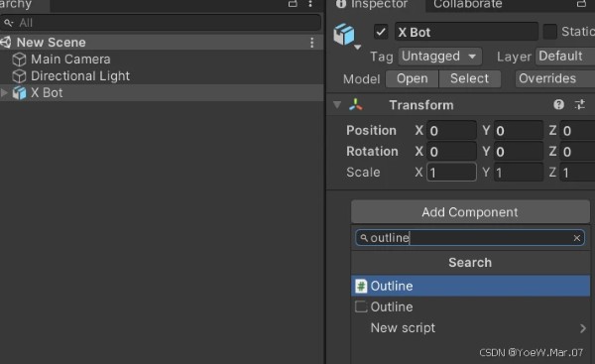The image size is (595, 364).
Task: Click the Add Component button
Action: click(x=470, y=212)
